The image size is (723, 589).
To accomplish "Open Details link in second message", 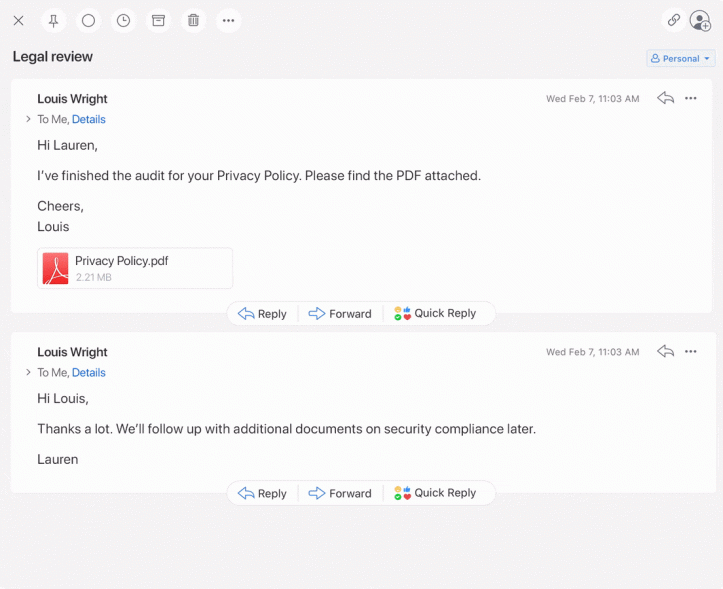I will click(89, 373).
